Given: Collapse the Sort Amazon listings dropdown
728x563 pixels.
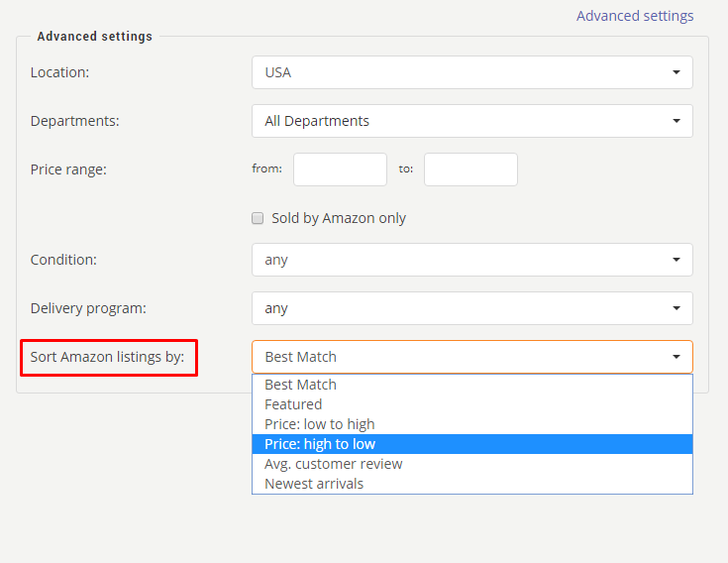Looking at the screenshot, I should point(472,357).
